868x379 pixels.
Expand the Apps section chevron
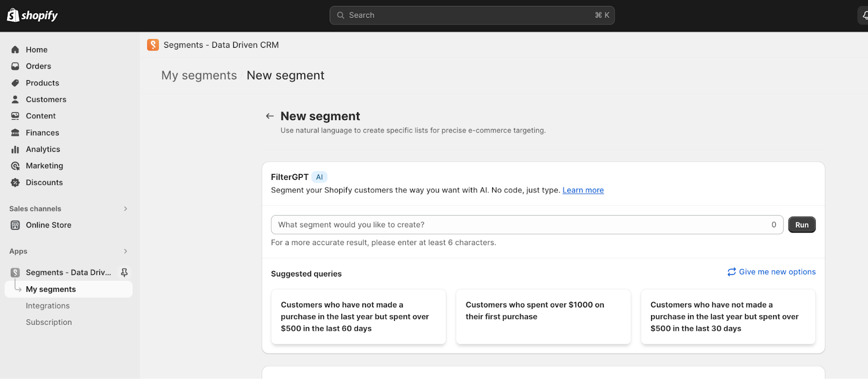coord(125,251)
